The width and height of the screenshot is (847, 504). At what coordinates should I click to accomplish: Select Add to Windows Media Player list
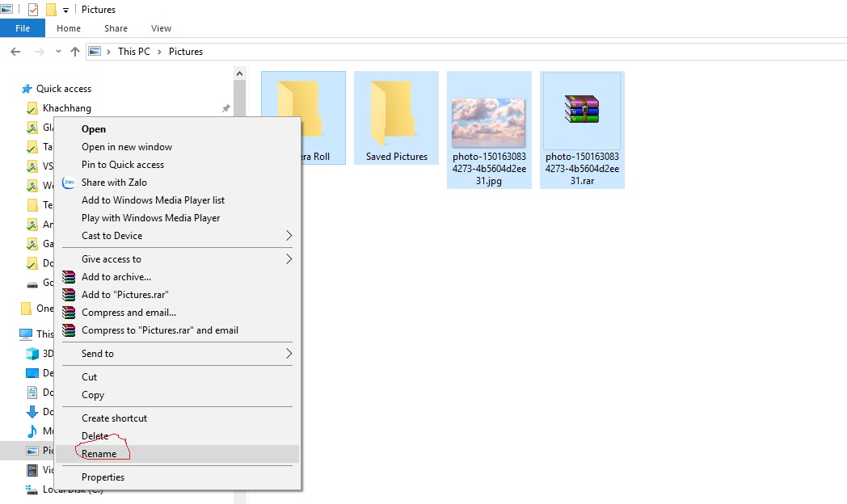(x=177, y=200)
